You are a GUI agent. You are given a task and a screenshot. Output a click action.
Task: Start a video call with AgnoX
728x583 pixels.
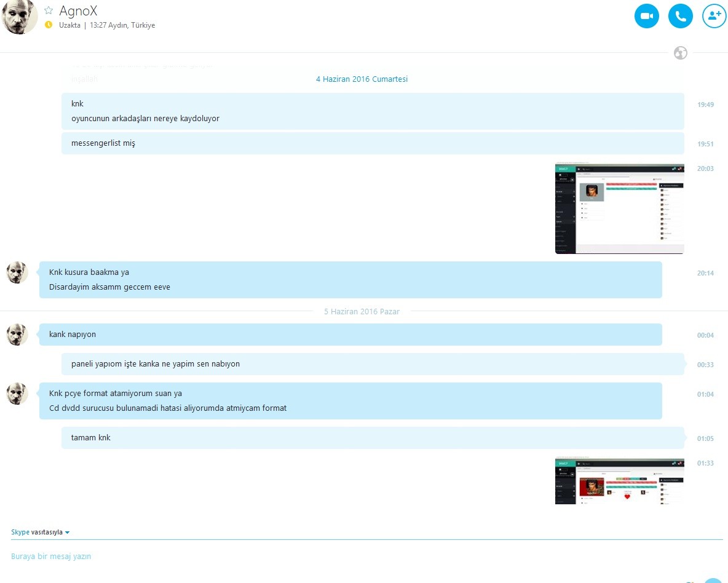pyautogui.click(x=646, y=16)
